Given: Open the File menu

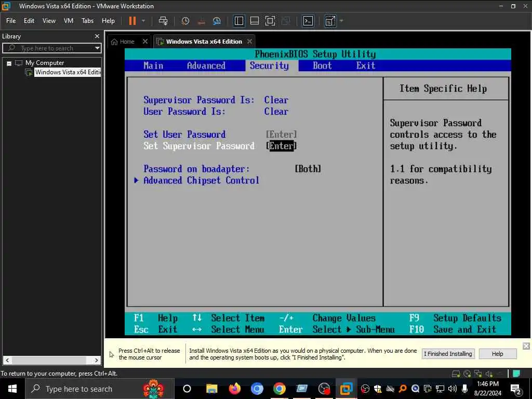Looking at the screenshot, I should click(x=11, y=21).
